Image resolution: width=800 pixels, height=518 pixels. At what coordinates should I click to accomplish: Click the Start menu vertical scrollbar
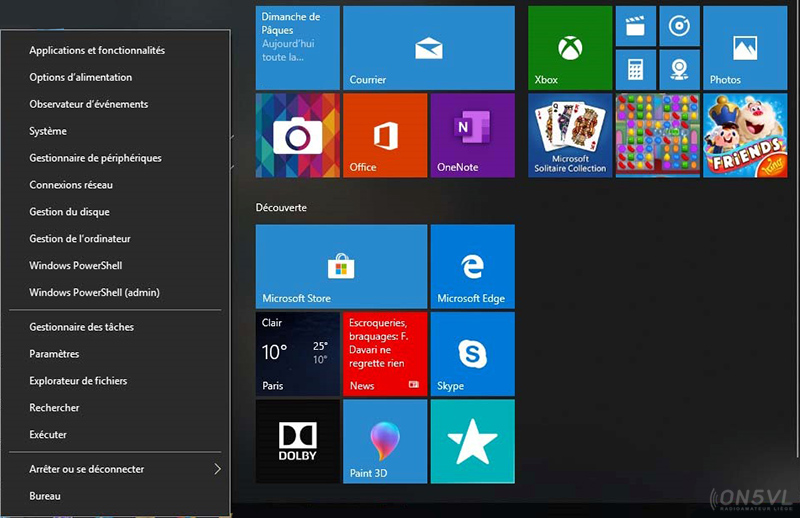[x=797, y=230]
